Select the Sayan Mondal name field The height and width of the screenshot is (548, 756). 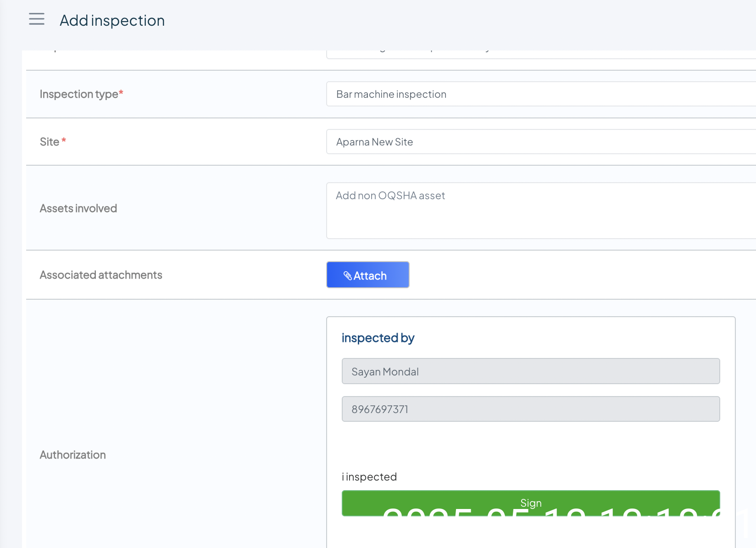(530, 371)
